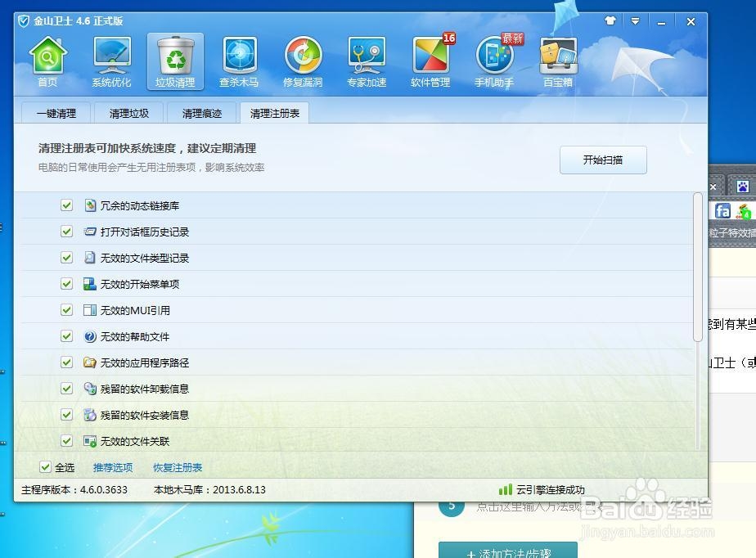The height and width of the screenshot is (558, 756).
Task: Open the 百宝箱 toolbox icon
Action: 558,61
